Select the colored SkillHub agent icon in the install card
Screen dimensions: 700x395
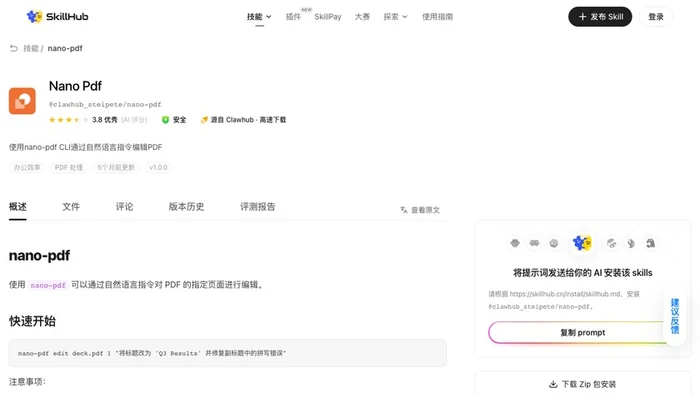point(582,243)
